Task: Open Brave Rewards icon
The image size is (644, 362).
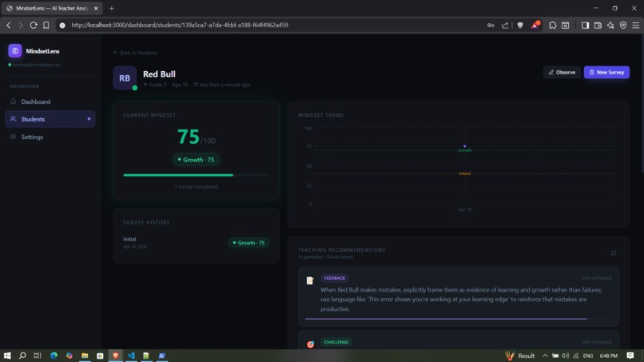Action: pyautogui.click(x=535, y=25)
